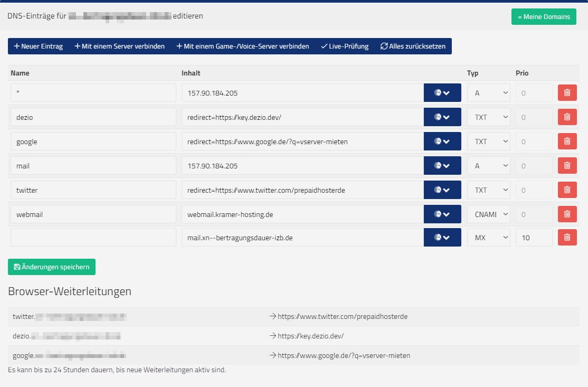Screen dimensions: 588x387
Task: Open globe menu for wildcard * record
Action: click(442, 92)
